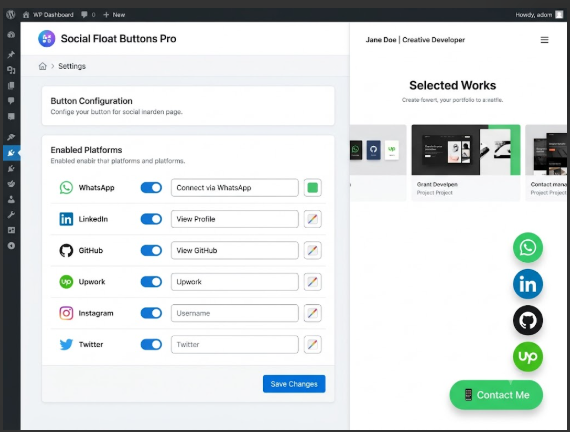Click Save Changes button

[294, 384]
